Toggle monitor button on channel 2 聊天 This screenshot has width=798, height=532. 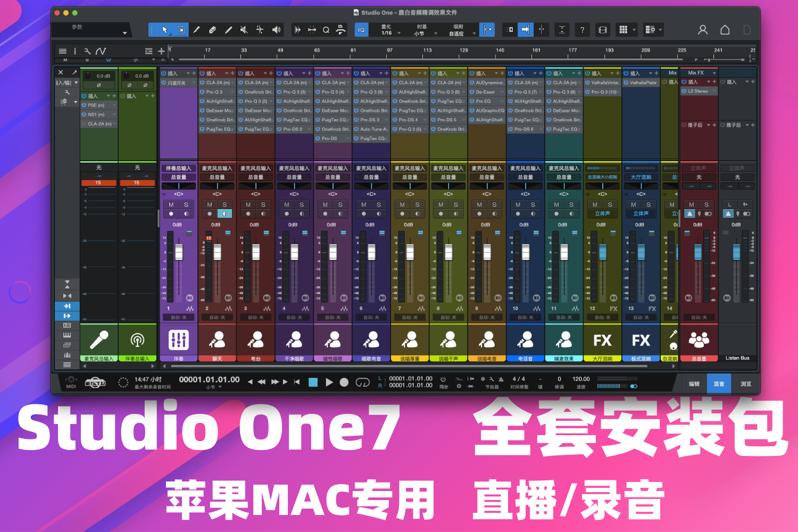coord(225,213)
